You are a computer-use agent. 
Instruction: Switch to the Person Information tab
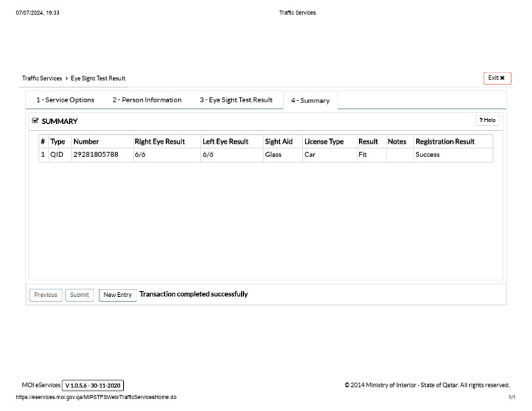(x=147, y=100)
